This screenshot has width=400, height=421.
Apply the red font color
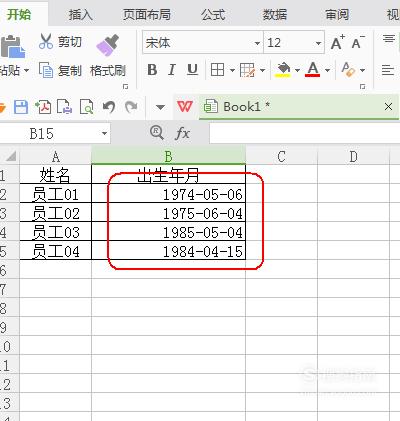(x=313, y=70)
